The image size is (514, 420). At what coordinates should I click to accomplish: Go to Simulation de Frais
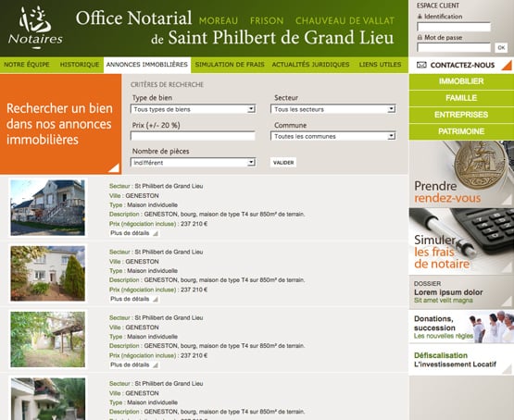click(x=230, y=65)
